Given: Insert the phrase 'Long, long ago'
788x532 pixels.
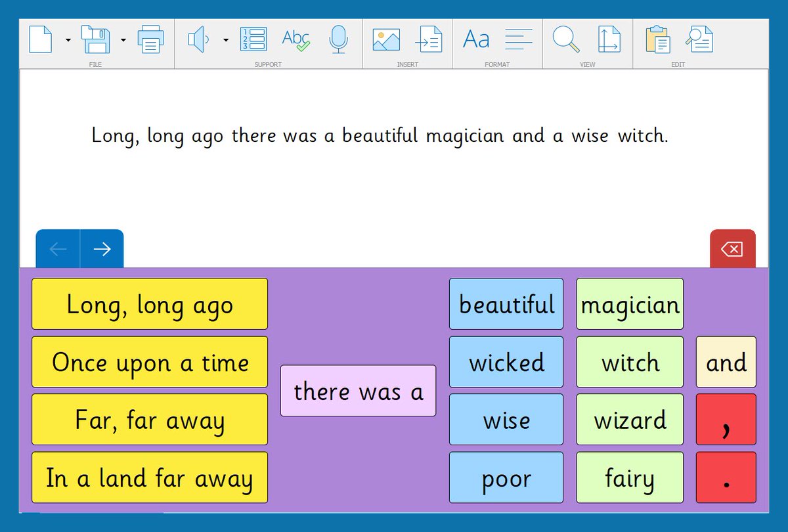Looking at the screenshot, I should pos(150,304).
